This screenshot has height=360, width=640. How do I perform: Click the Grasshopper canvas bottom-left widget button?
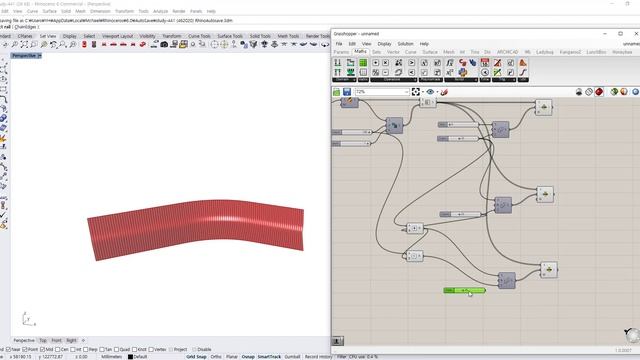338,341
